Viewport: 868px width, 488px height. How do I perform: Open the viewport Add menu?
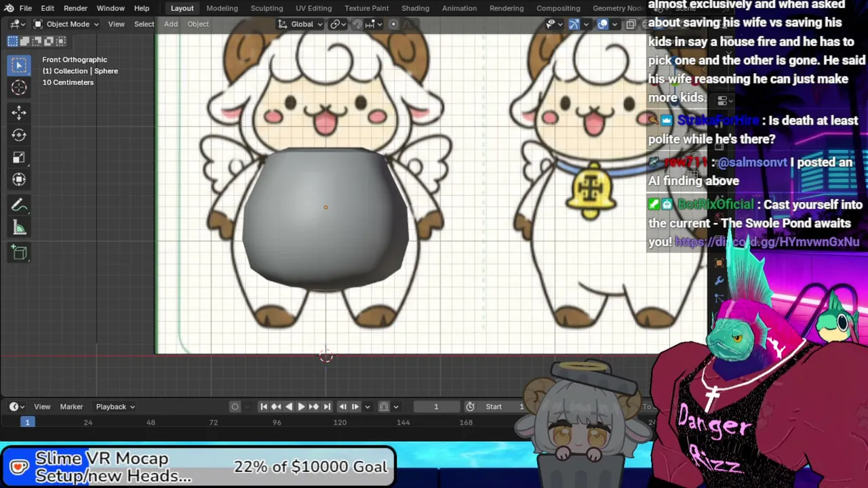171,24
